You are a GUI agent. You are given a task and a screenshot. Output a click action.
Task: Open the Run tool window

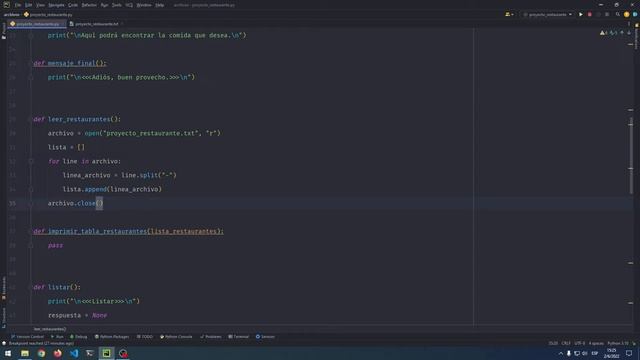[57, 337]
